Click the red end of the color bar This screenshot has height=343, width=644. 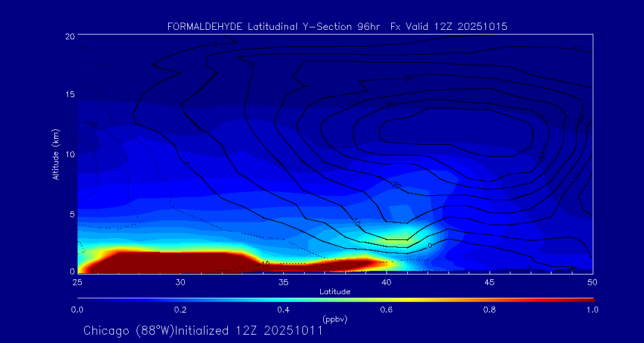587,299
